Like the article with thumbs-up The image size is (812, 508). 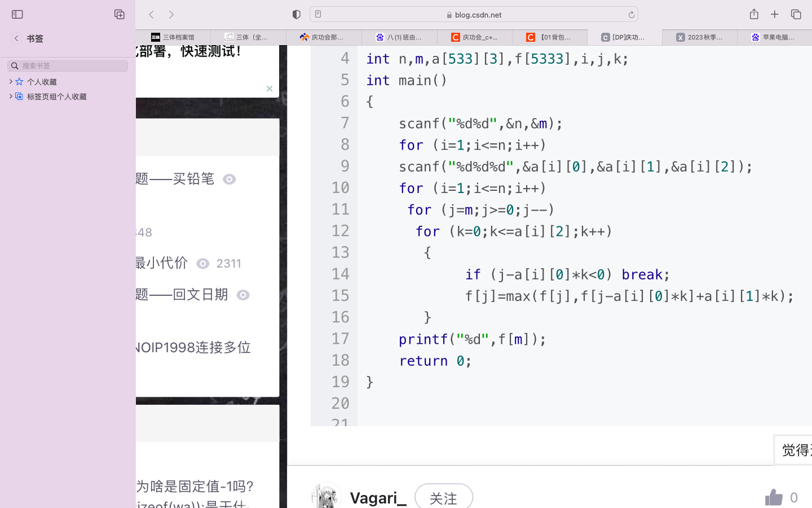point(774,497)
